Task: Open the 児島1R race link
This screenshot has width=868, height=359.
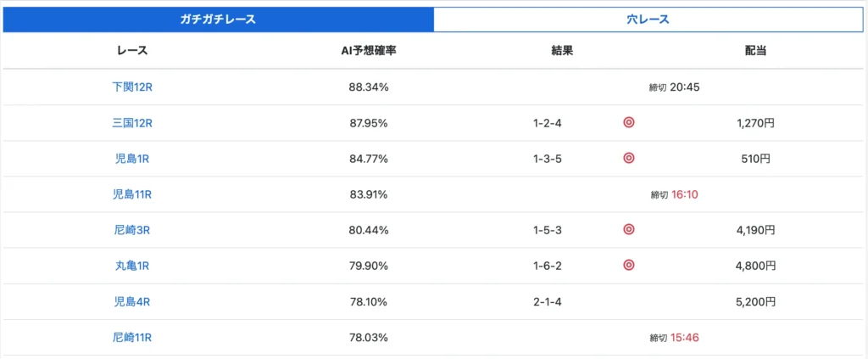Action: click(131, 159)
